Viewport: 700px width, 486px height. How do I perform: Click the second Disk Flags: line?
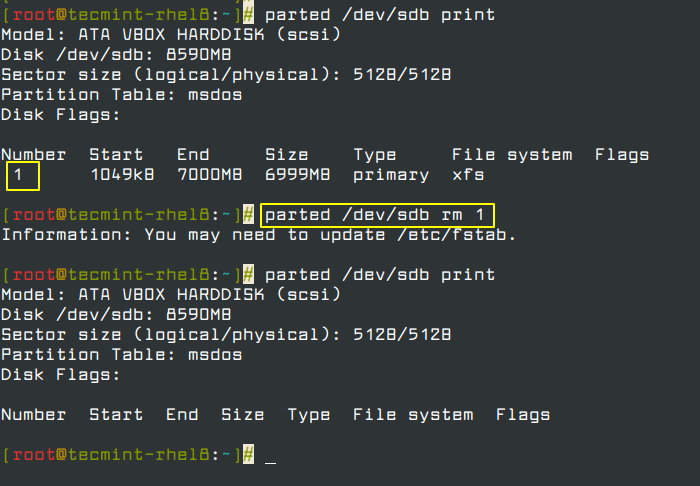(x=61, y=375)
